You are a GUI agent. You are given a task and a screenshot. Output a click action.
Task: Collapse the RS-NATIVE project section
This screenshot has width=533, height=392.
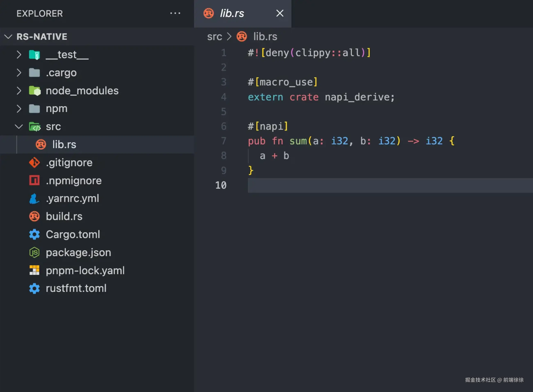point(8,37)
